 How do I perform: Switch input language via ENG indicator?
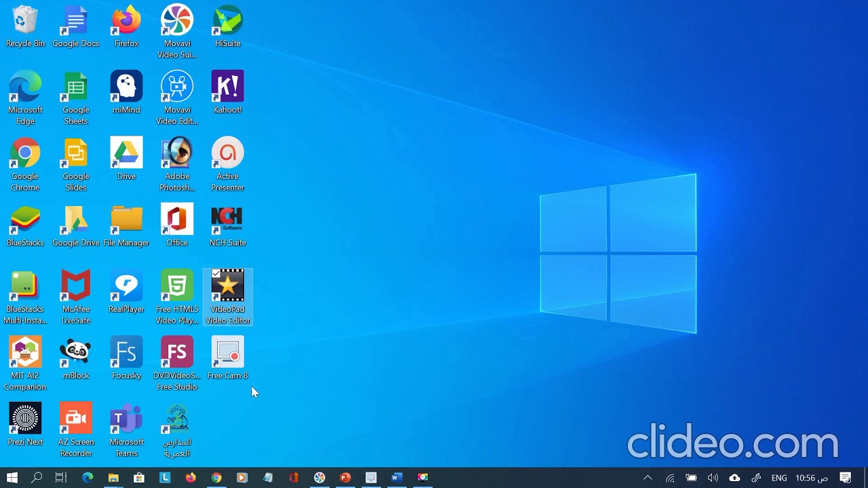[779, 478]
